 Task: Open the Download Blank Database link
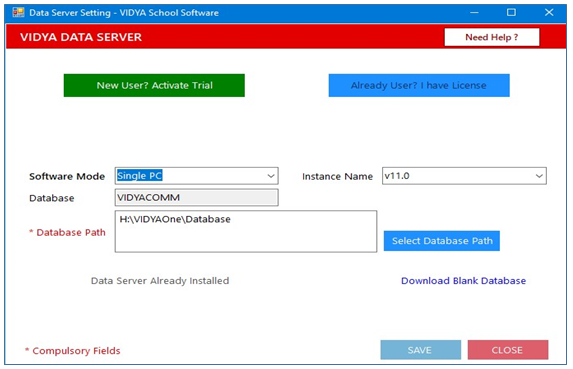(x=463, y=281)
